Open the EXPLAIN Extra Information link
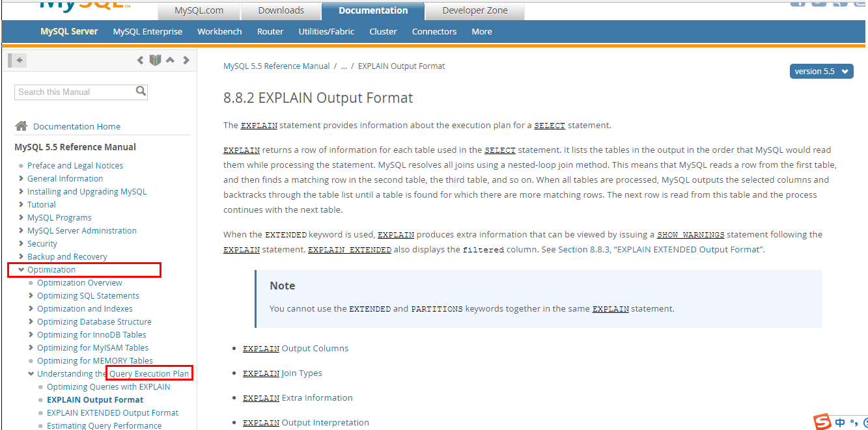 pyautogui.click(x=298, y=397)
